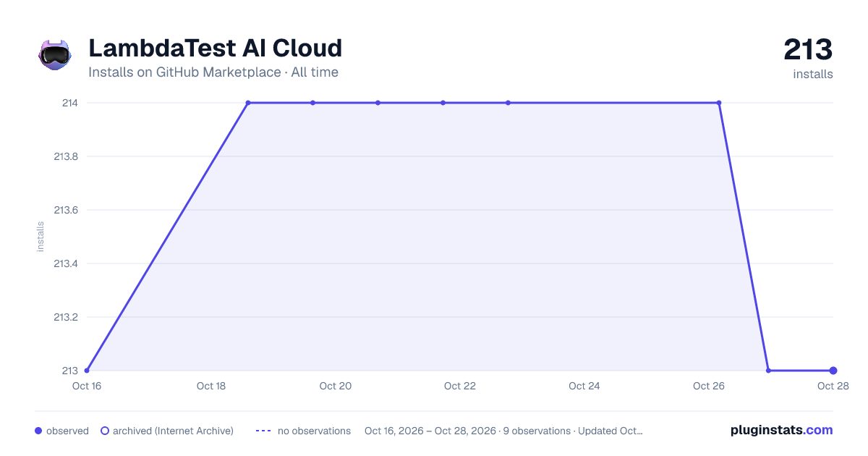Open the pluginstats.com link

coord(782,430)
